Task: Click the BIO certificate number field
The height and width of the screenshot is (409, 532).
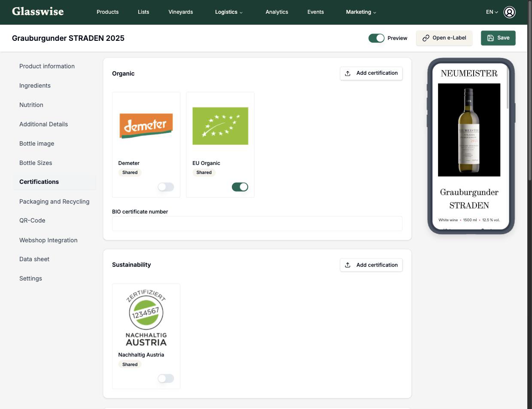Action: click(x=257, y=223)
